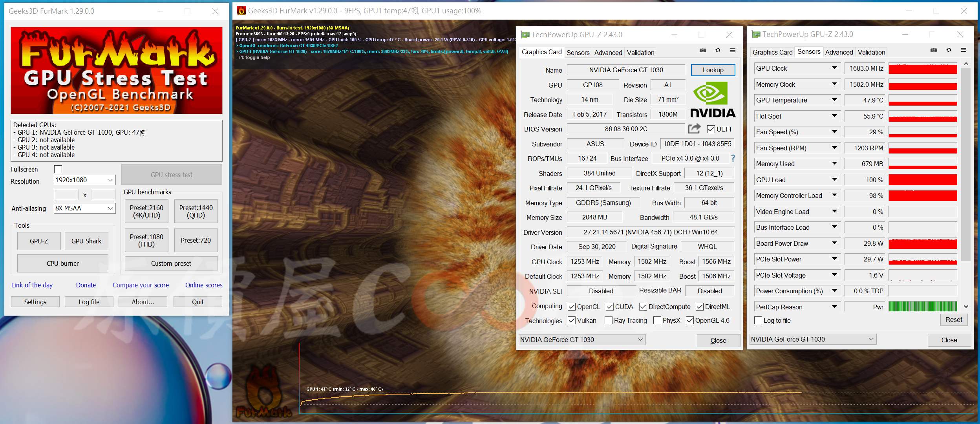This screenshot has width=980, height=424.
Task: Click the Preset:1440 (QHD) benchmark button
Action: tap(196, 211)
